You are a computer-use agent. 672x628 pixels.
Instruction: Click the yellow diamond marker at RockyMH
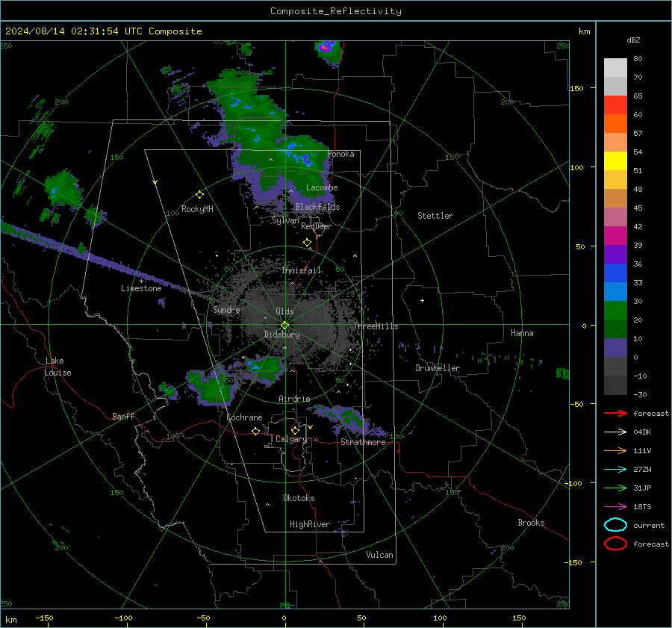[x=199, y=195]
